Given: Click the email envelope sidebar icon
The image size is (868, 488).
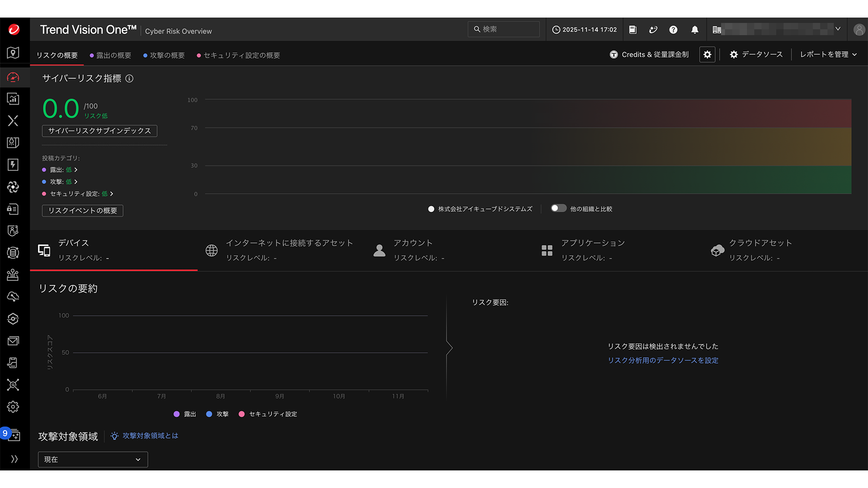Looking at the screenshot, I should tap(13, 341).
